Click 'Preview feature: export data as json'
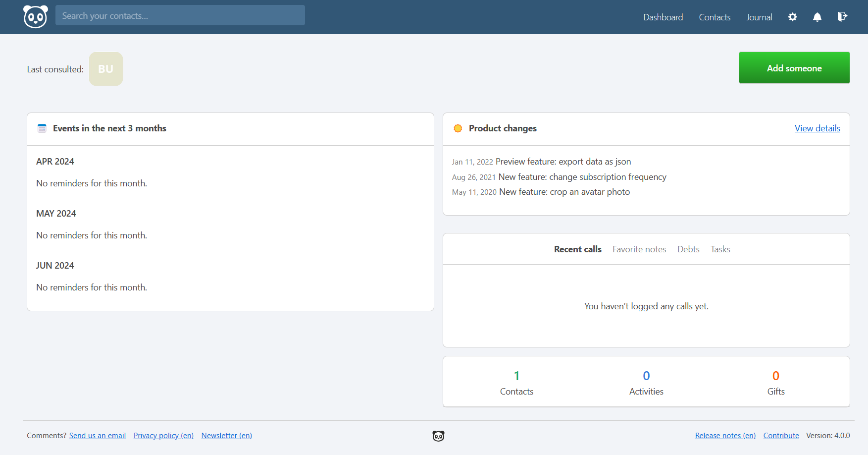The width and height of the screenshot is (868, 455). pyautogui.click(x=563, y=162)
